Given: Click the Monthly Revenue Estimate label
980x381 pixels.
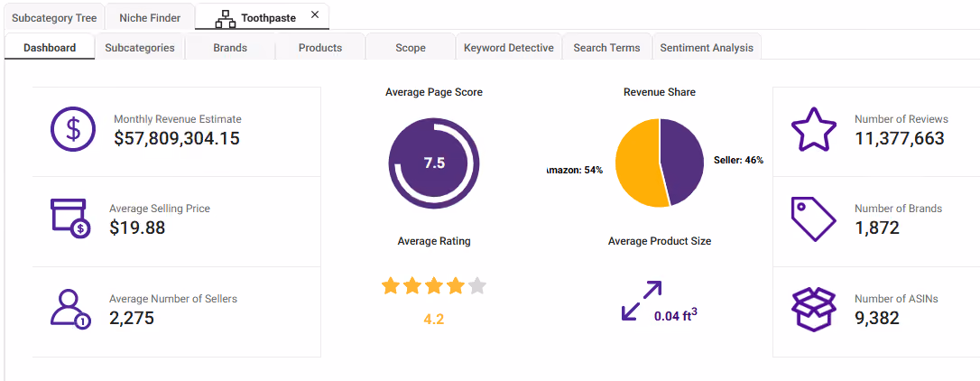Looking at the screenshot, I should (178, 119).
